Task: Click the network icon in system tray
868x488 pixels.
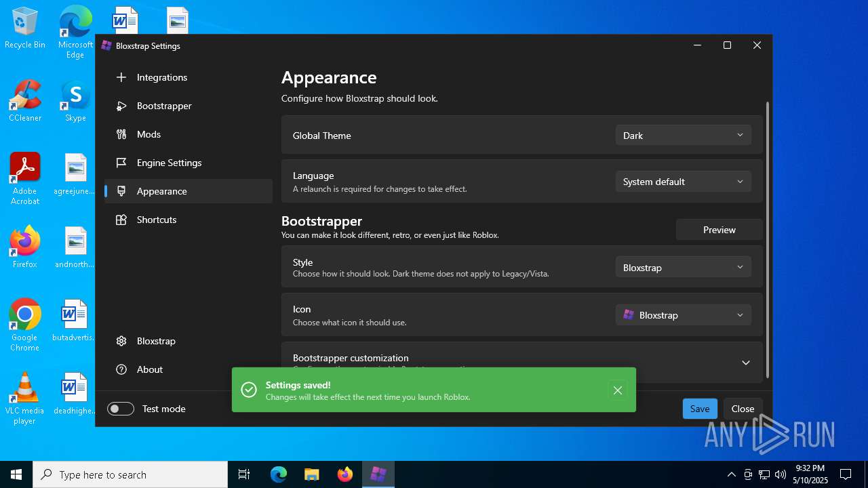Action: (x=764, y=474)
